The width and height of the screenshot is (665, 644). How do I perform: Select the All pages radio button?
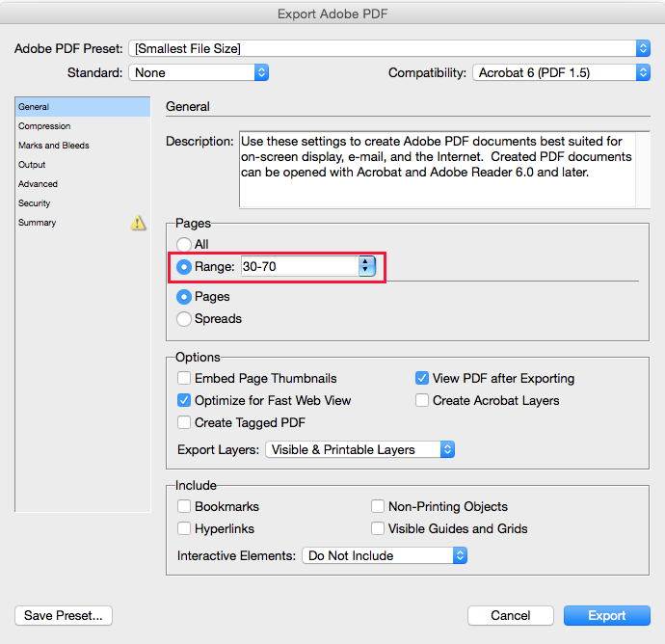184,245
